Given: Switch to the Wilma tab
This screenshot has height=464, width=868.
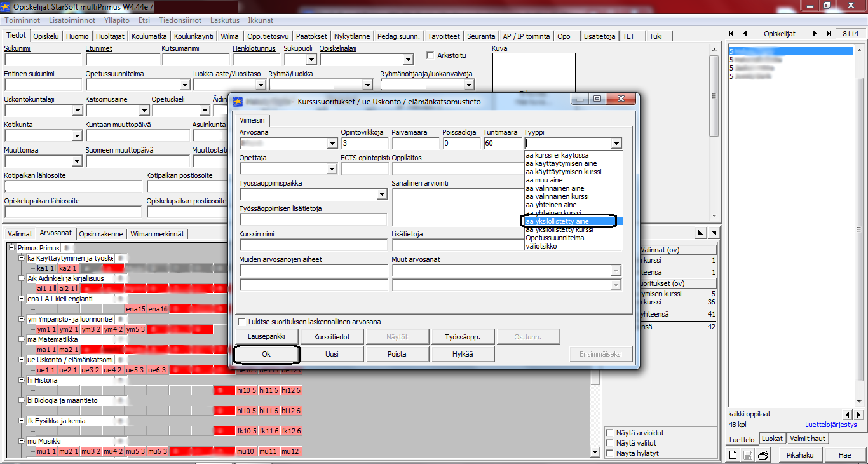Looking at the screenshot, I should [230, 36].
